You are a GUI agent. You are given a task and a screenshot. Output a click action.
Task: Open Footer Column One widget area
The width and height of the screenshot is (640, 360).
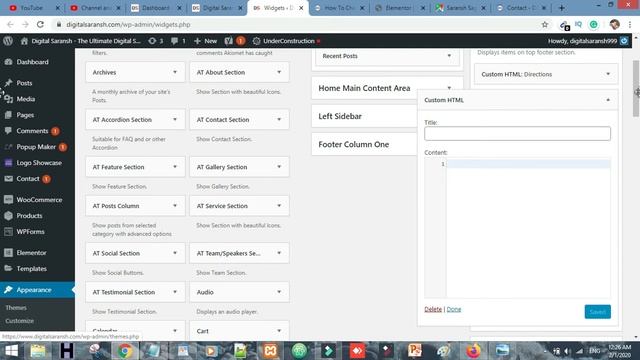pyautogui.click(x=364, y=144)
